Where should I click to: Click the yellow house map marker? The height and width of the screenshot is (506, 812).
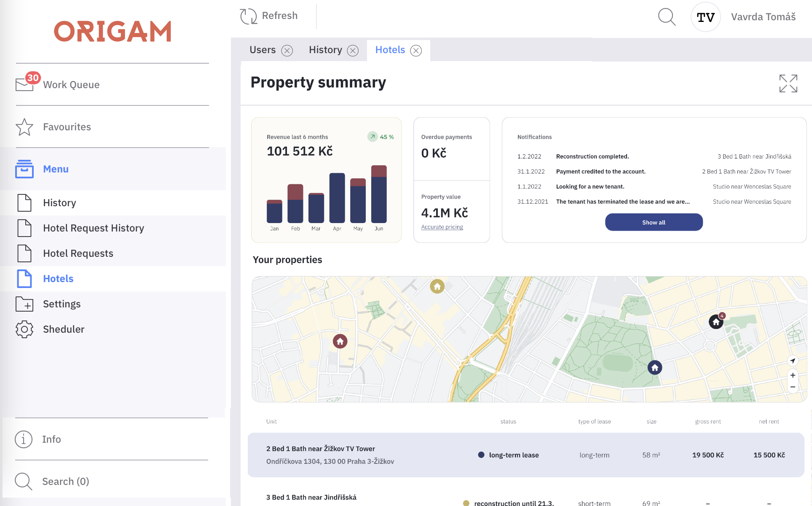(437, 287)
